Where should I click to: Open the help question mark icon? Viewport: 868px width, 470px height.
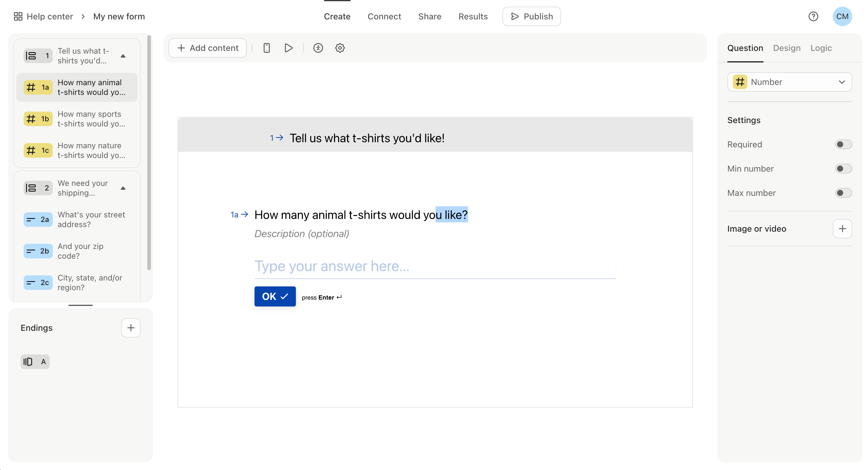pyautogui.click(x=813, y=16)
